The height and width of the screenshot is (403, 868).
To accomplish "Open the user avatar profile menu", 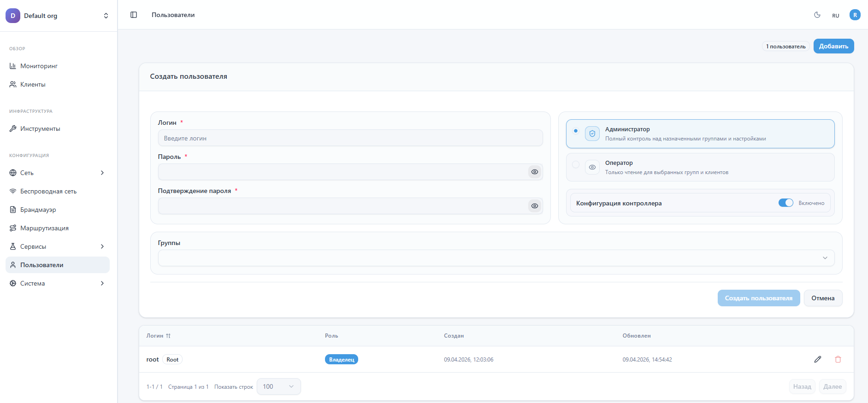I will point(855,15).
